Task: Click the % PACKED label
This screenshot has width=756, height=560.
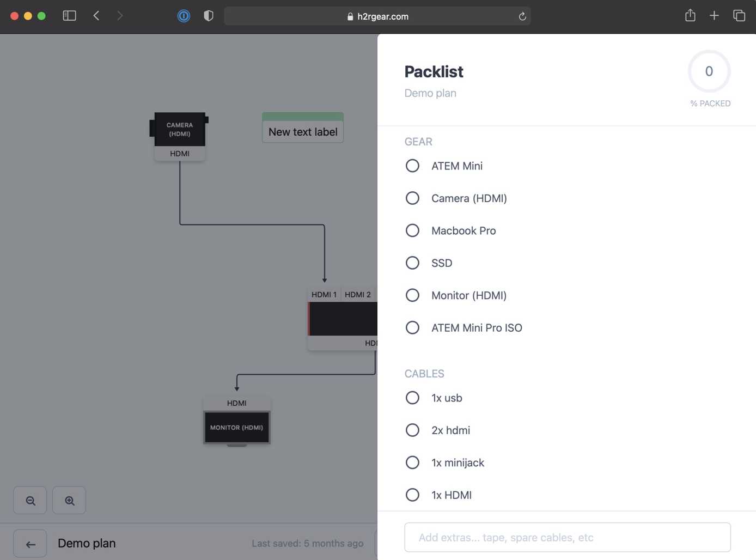Action: (710, 104)
